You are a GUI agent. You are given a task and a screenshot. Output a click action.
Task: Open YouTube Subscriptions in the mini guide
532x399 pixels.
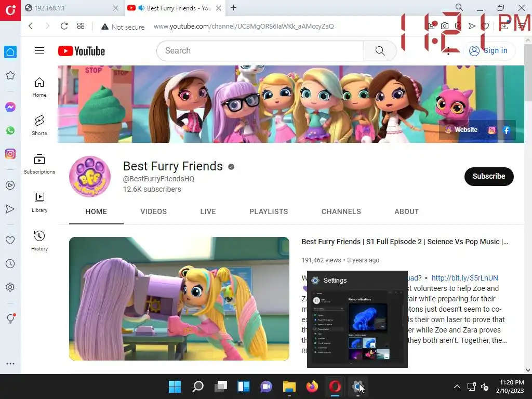(39, 164)
